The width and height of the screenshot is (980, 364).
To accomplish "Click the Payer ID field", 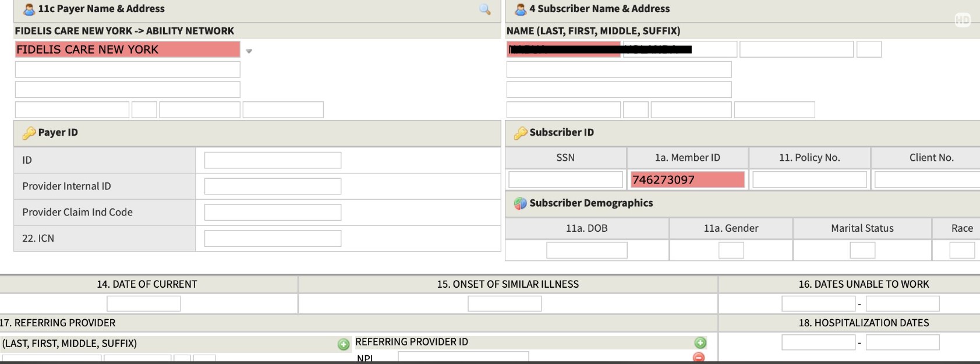I will point(273,160).
